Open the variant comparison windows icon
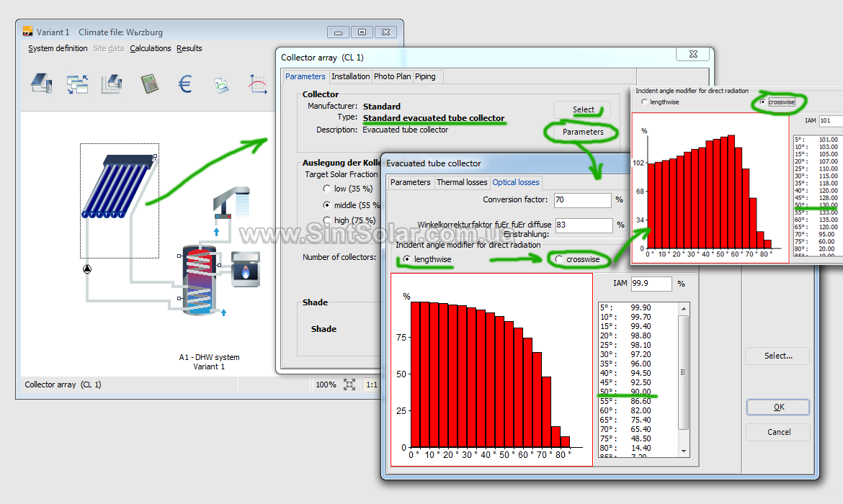 77,84
